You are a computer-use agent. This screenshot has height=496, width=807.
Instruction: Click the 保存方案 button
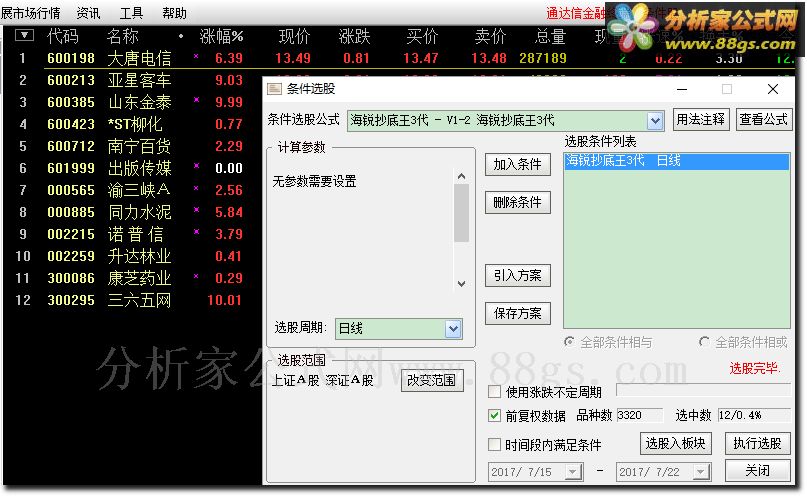click(517, 313)
